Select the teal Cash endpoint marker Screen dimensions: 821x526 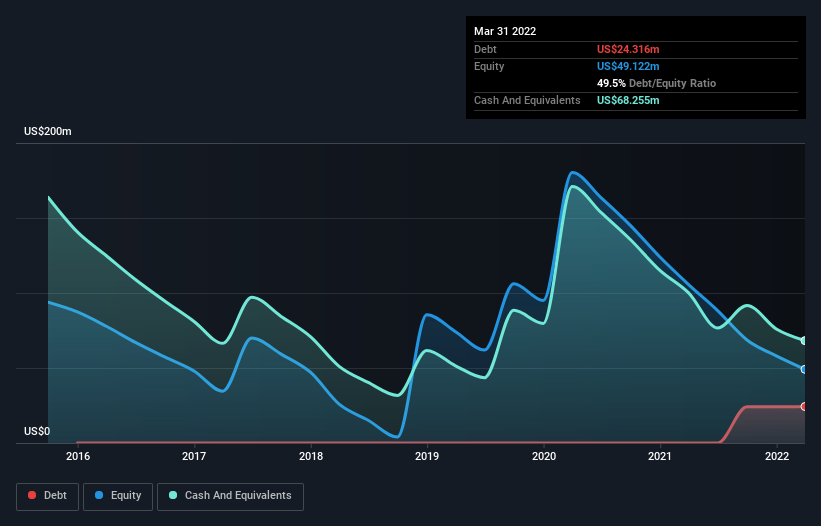[804, 341]
